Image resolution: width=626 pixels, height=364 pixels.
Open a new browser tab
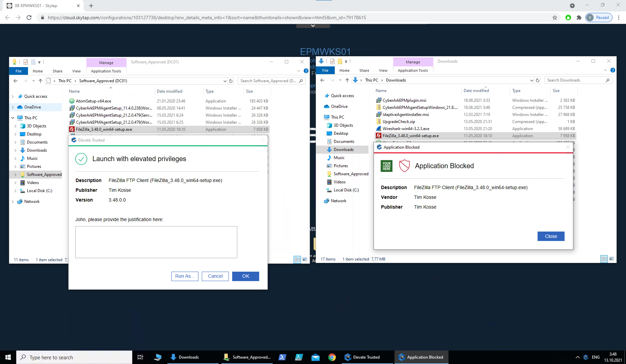pos(91,6)
